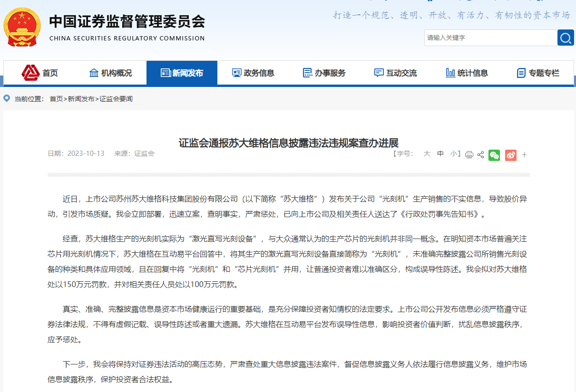Viewport: 576px width, 392px height.
Task: Click the source text 来源：证监会
Action: (x=134, y=153)
